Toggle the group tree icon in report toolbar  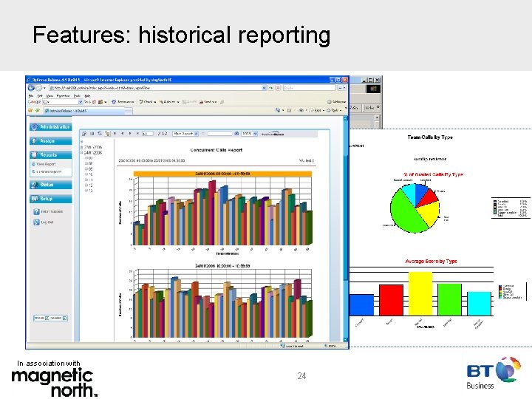108,134
